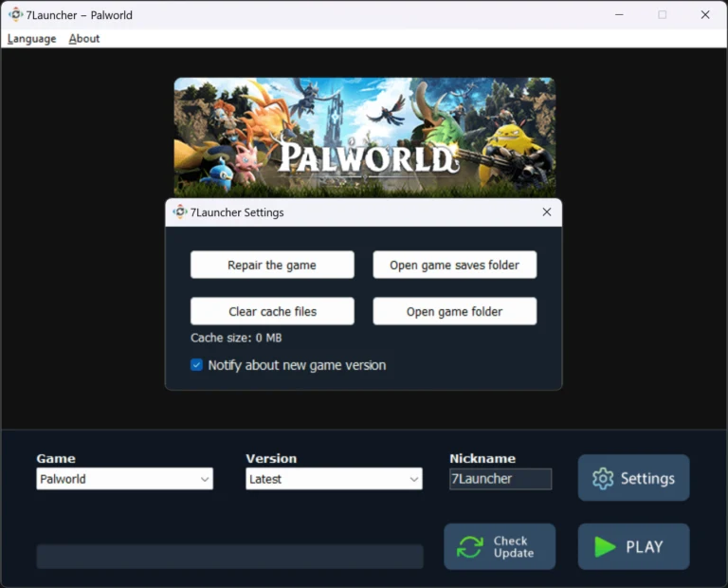The image size is (728, 588).
Task: Expand the Version dropdown showing Latest
Action: pos(334,479)
